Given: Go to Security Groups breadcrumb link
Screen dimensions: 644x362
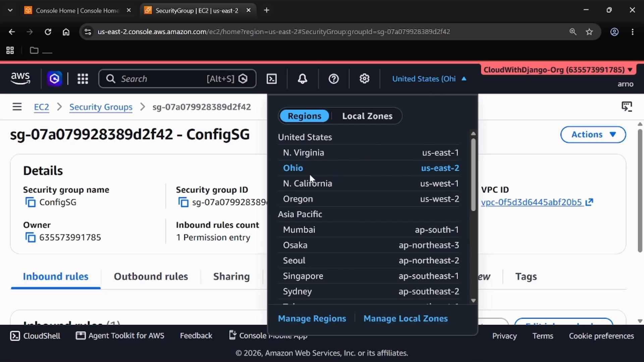Looking at the screenshot, I should coord(101,107).
